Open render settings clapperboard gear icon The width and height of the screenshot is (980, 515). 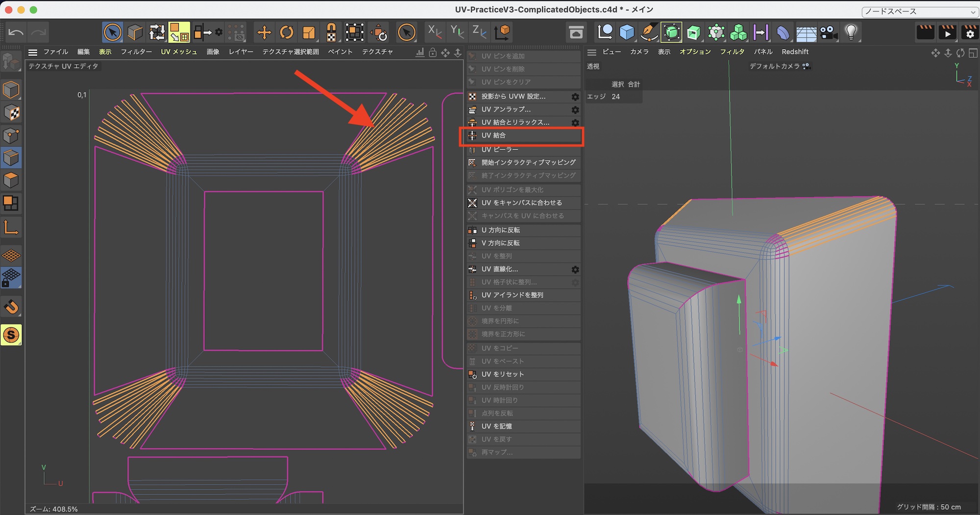[x=969, y=33]
